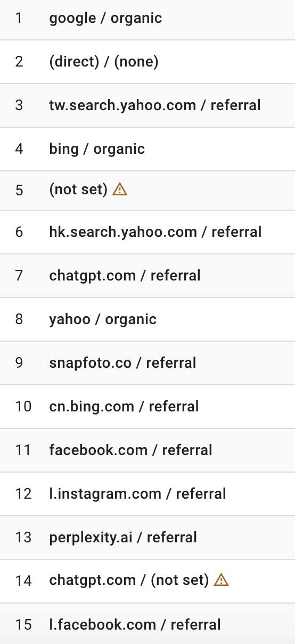This screenshot has height=644, width=295.
Task: Click the warning icon next to (not set)
Action: [x=120, y=189]
